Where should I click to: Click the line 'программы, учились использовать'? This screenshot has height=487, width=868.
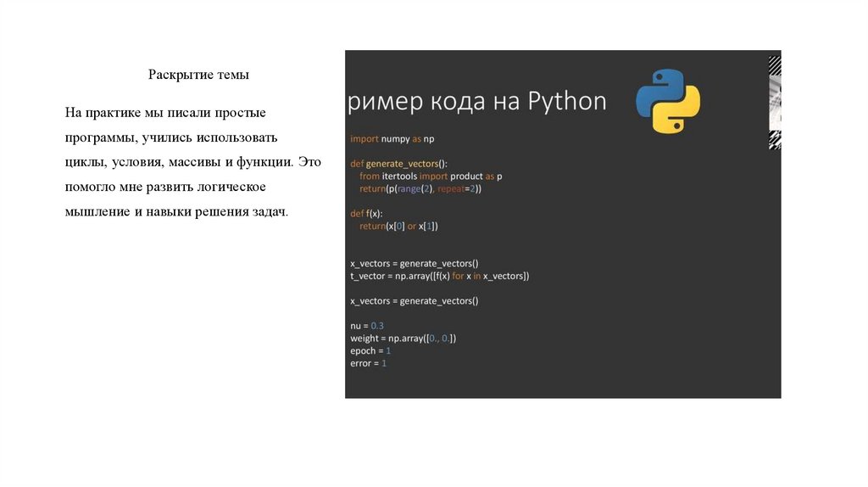(171, 137)
